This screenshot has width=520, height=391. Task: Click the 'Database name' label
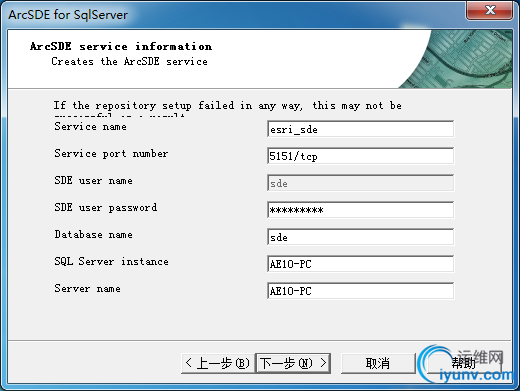point(93,235)
